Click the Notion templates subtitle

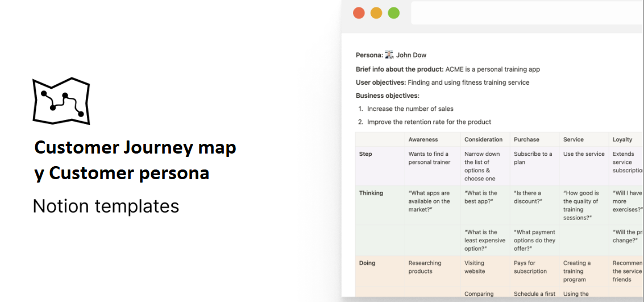coord(106,206)
